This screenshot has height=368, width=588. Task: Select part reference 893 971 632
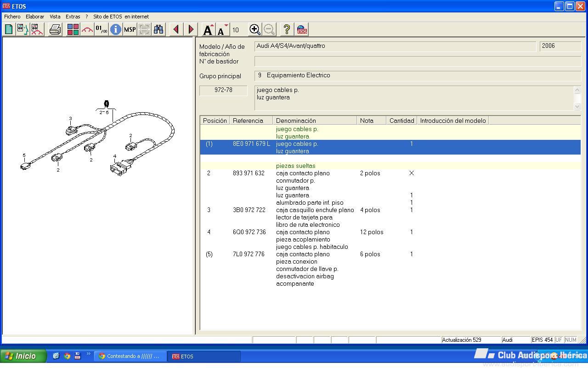tap(249, 173)
